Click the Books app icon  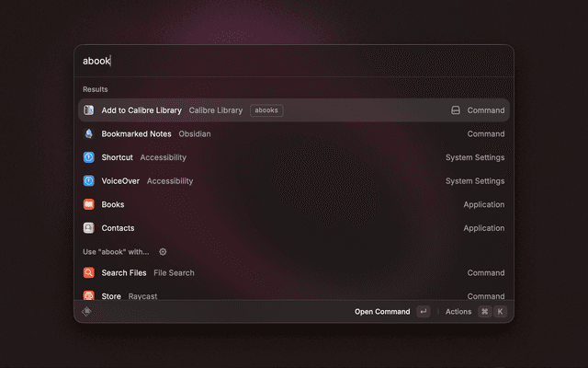[88, 204]
